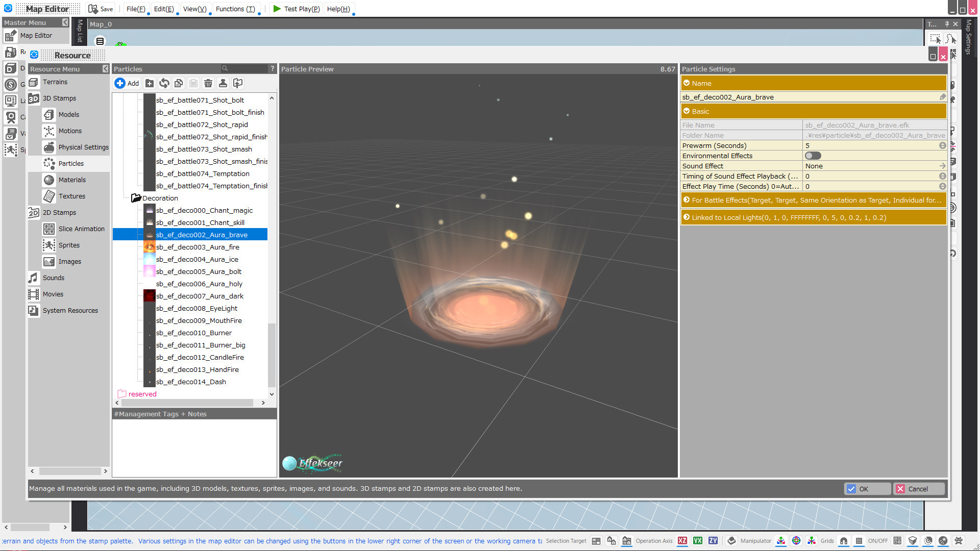Expand the Linked to Local Lights section

click(687, 217)
